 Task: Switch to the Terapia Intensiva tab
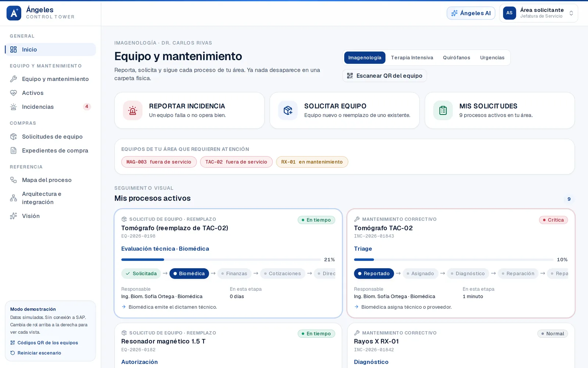(412, 58)
